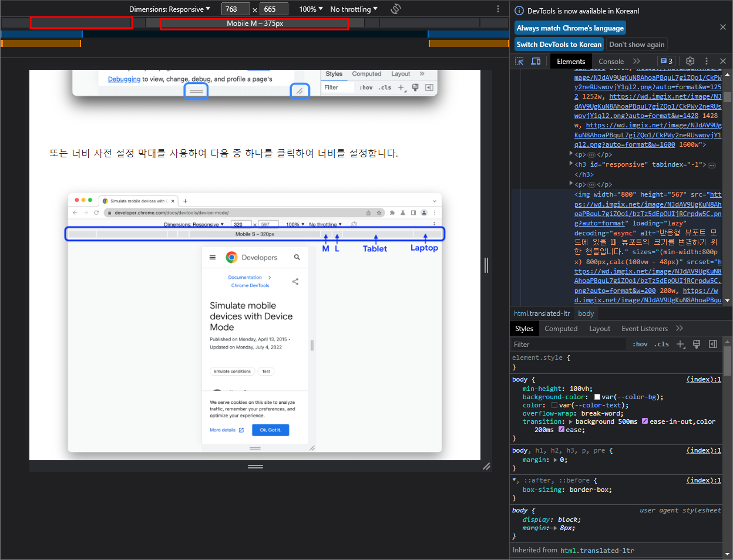Toggle the device toolbar icon

[536, 61]
